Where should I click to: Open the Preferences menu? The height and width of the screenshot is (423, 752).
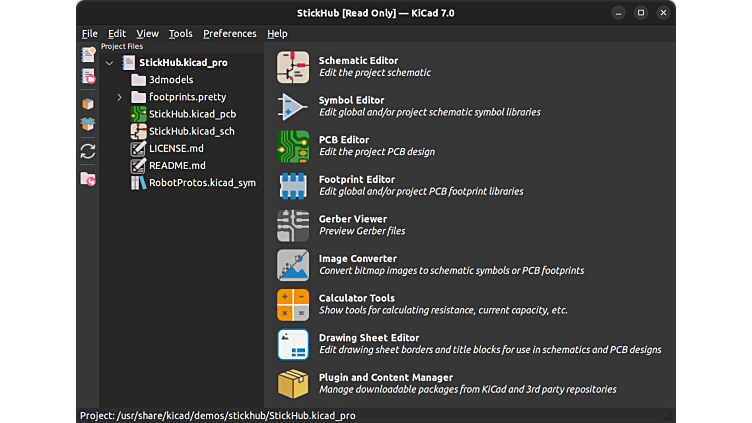(229, 34)
